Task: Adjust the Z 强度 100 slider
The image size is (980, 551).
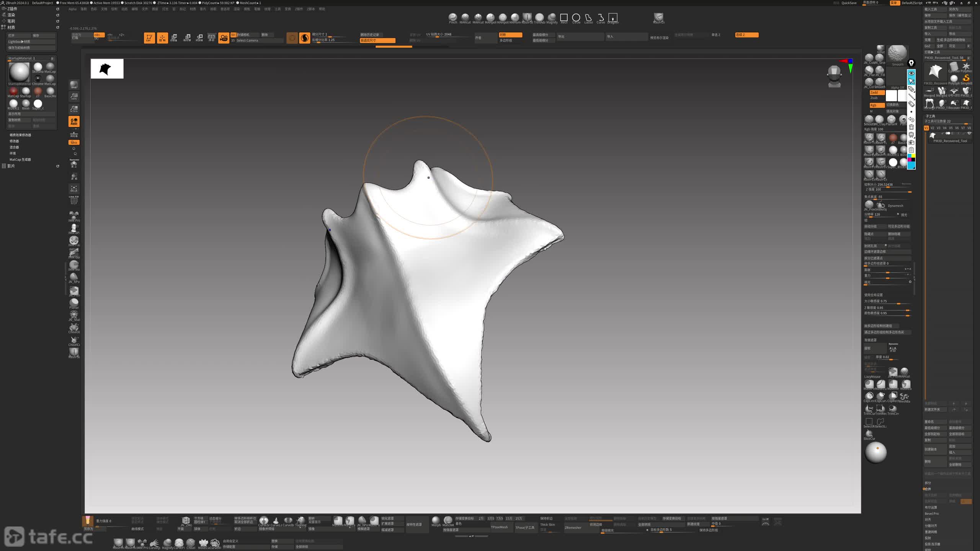Action: pos(887,190)
